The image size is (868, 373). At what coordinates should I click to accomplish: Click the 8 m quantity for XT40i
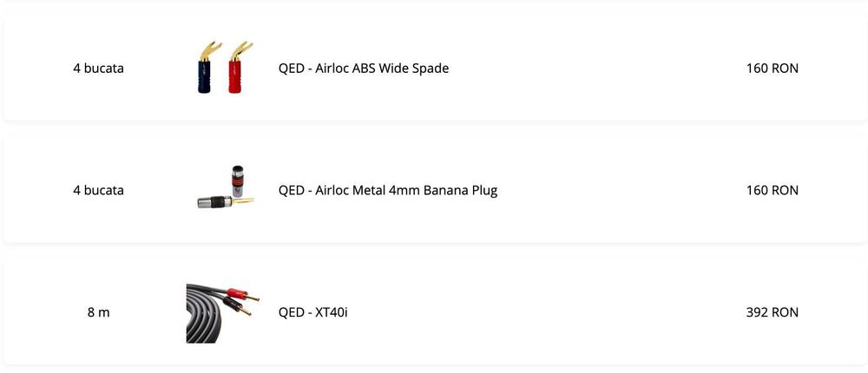point(98,312)
